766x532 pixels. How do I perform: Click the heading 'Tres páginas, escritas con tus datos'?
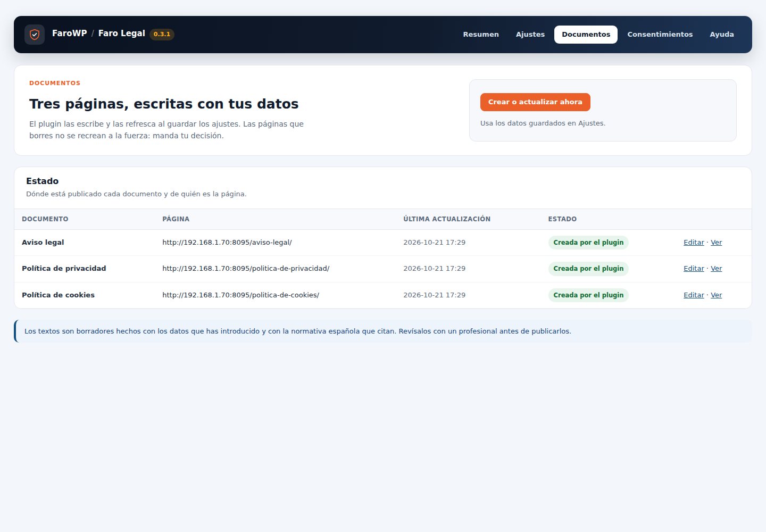pos(164,104)
